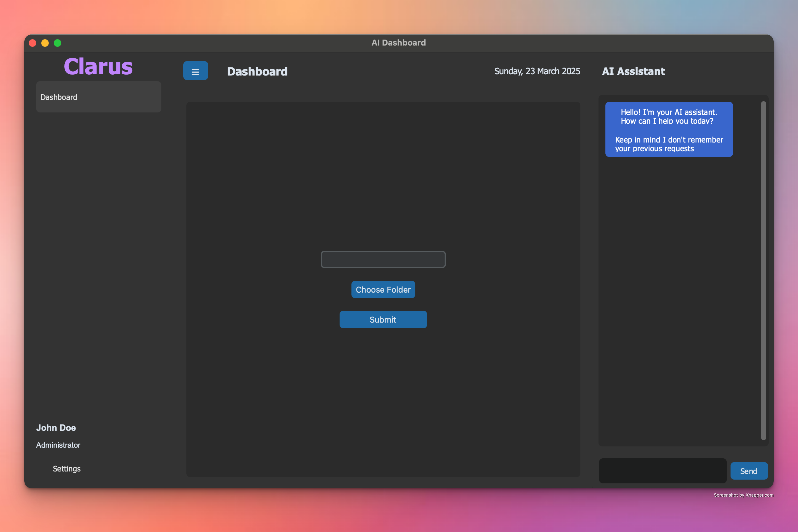The image size is (798, 532).
Task: Click the AI chat panel scrollbar
Action: [763, 270]
